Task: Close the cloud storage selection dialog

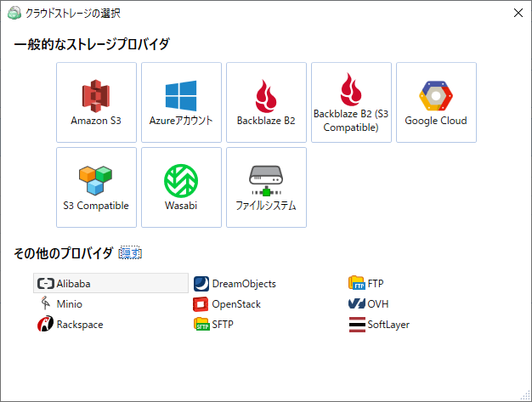Action: 518,13
